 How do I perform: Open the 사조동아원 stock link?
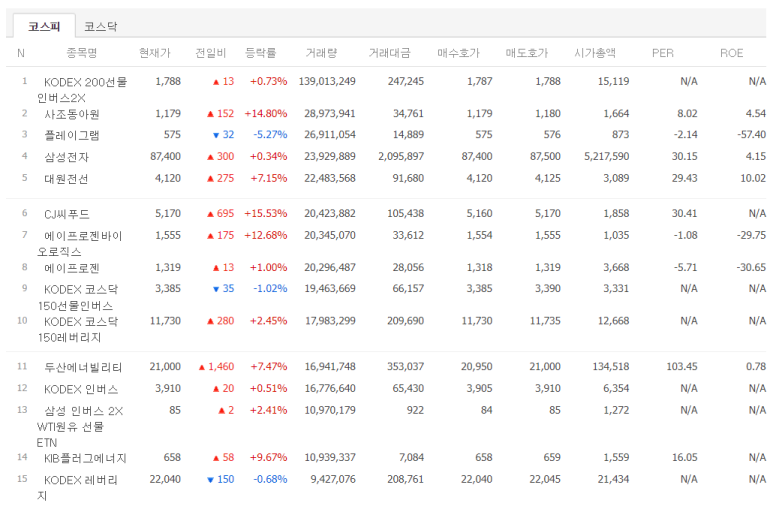coord(72,114)
